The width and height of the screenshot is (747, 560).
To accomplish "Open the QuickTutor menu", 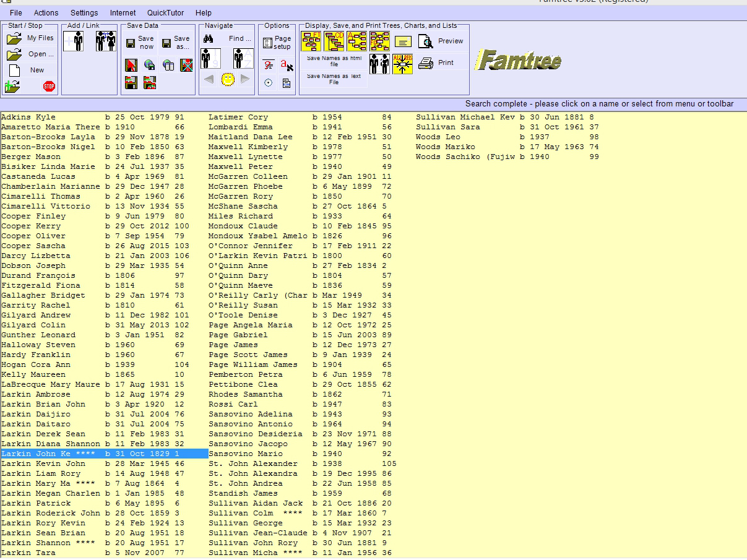I will point(165,13).
